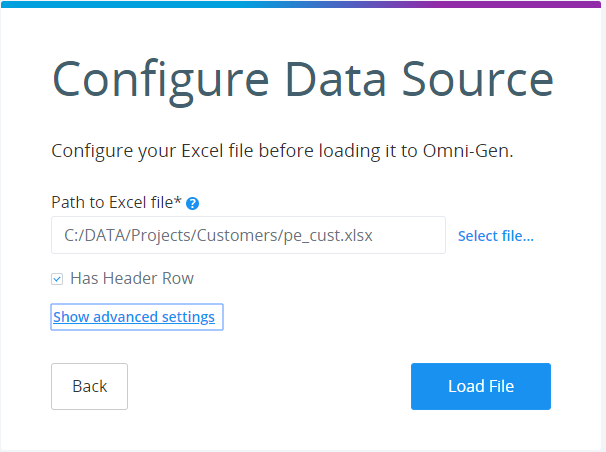The width and height of the screenshot is (606, 452).
Task: Focus the Path to Excel file input
Action: coord(248,235)
